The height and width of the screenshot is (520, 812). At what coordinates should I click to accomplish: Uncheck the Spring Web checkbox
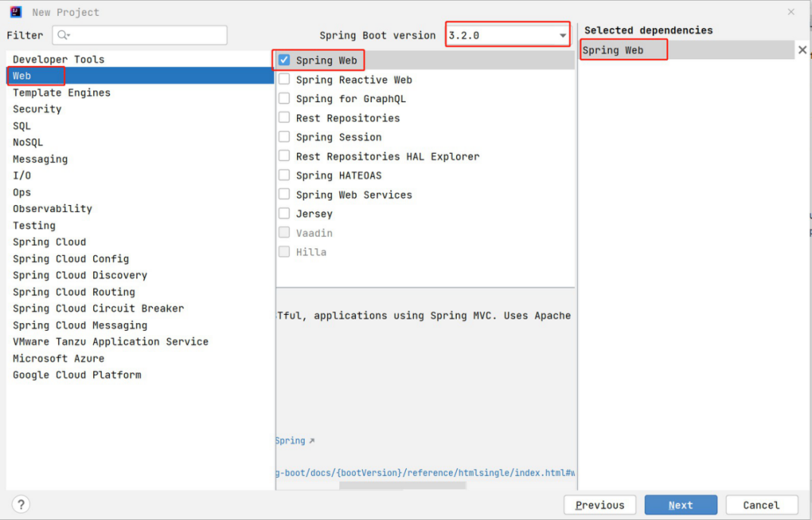click(284, 60)
